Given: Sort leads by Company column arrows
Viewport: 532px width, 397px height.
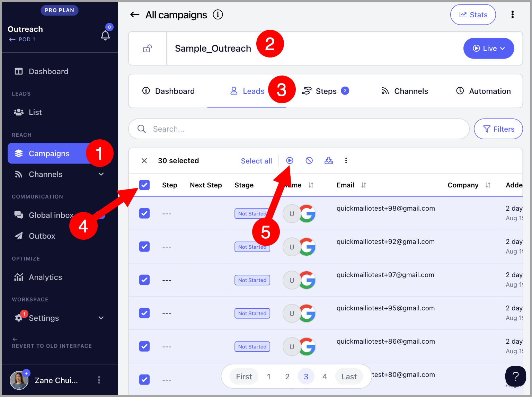Looking at the screenshot, I should click(488, 185).
